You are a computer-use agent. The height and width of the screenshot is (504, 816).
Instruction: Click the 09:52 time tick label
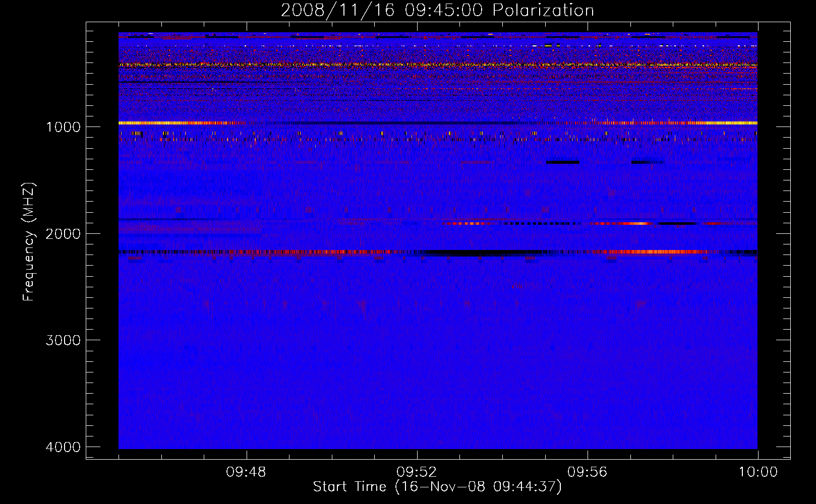click(x=417, y=472)
